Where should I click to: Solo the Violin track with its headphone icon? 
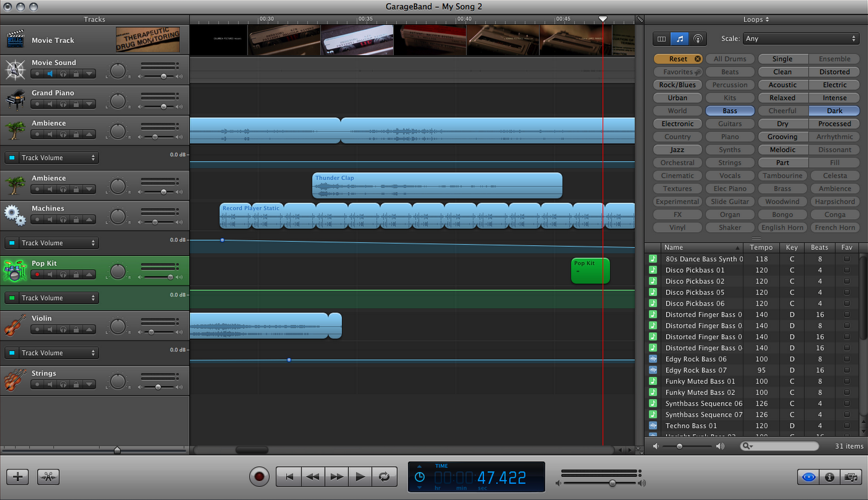[x=63, y=329]
